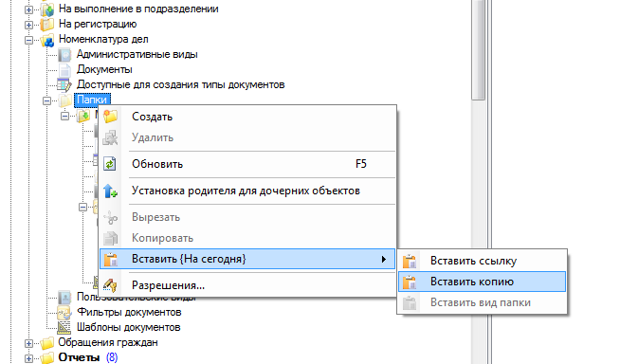Click the blue arrow icon for 'Установка родителя'
Image resolution: width=620 pixels, height=364 pixels.
tap(110, 191)
